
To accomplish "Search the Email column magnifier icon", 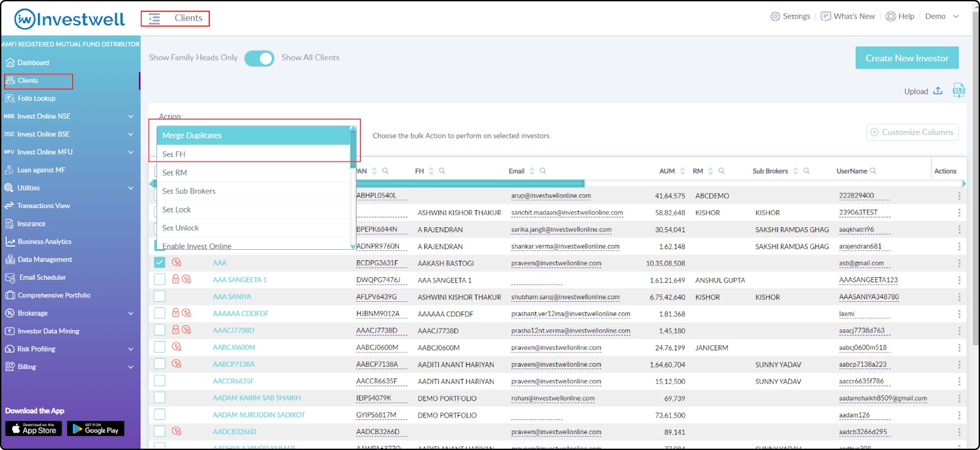I will click(x=543, y=171).
